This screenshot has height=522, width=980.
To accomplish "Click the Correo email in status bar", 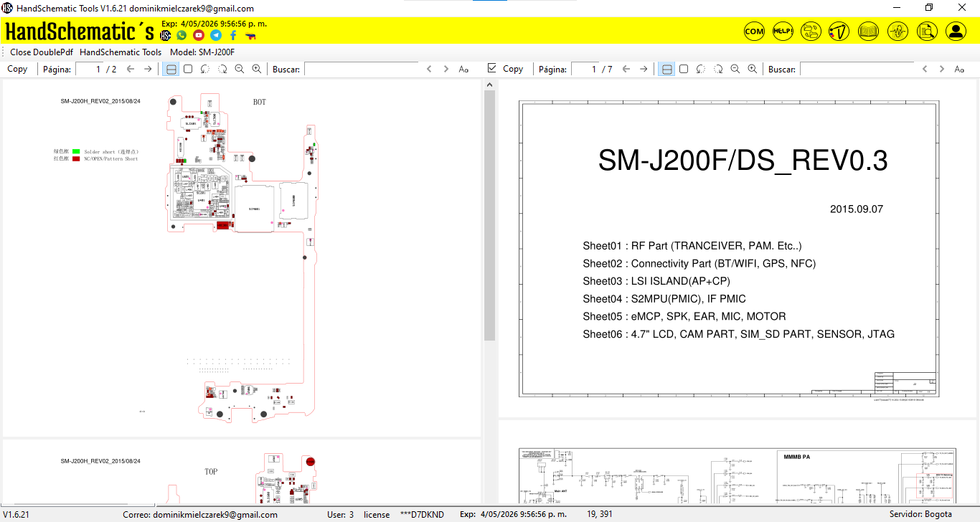I will pos(200,514).
